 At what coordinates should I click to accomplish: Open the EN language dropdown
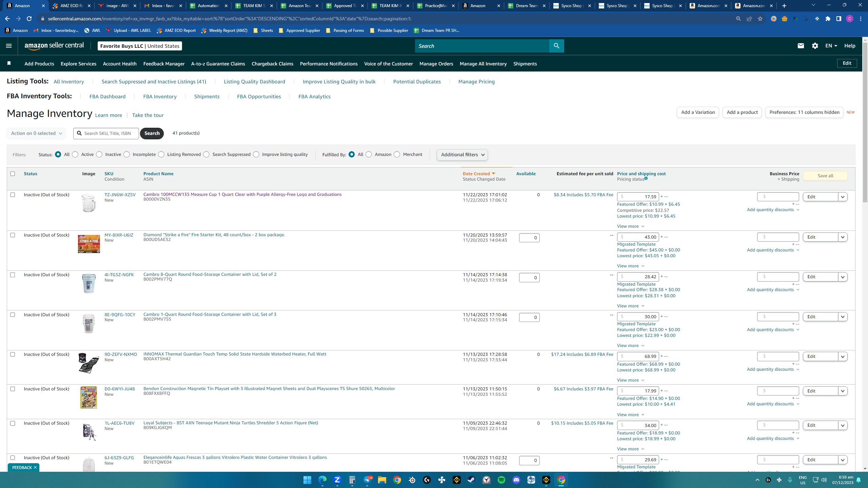click(831, 46)
